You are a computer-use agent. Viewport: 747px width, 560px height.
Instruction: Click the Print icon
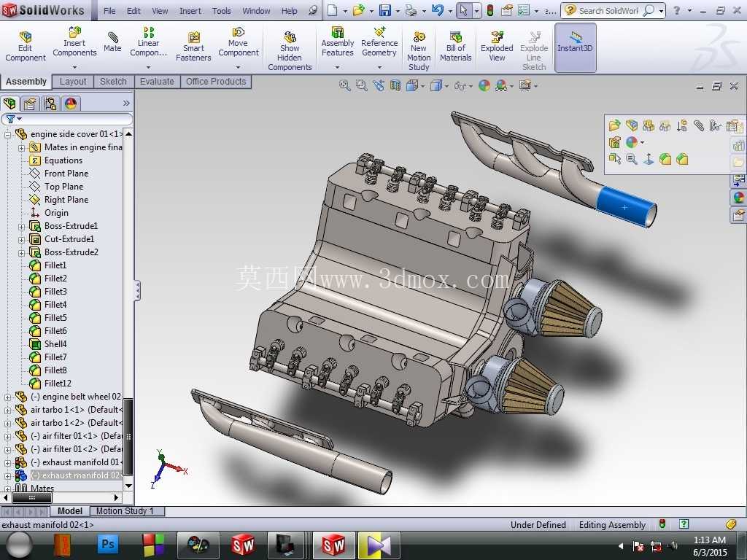tap(411, 10)
